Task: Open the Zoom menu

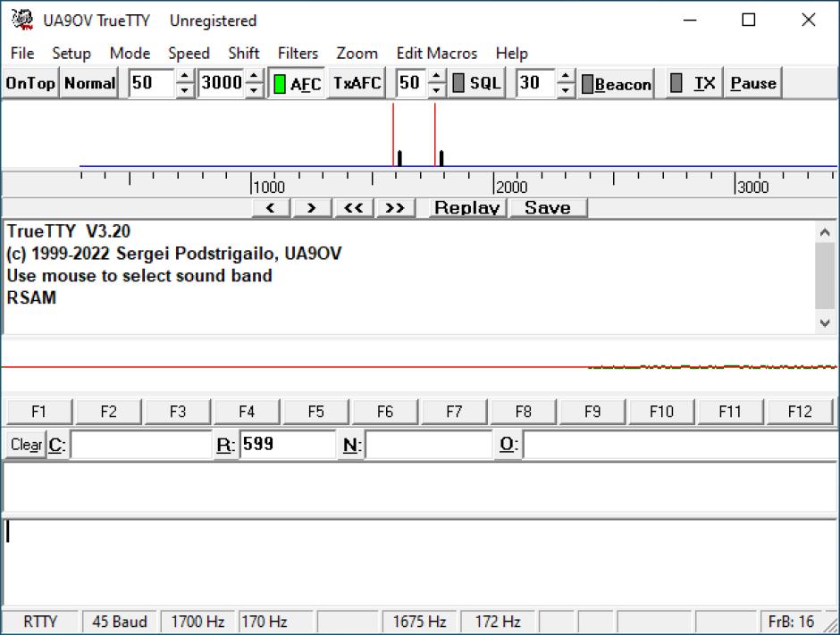Action: [x=357, y=53]
